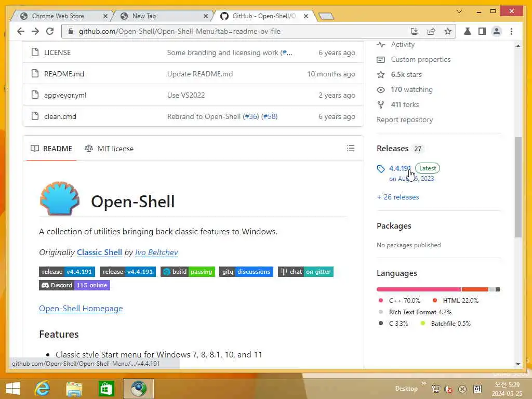This screenshot has height=399, width=532.
Task: Click the chat on gitter badge
Action: 305,272
